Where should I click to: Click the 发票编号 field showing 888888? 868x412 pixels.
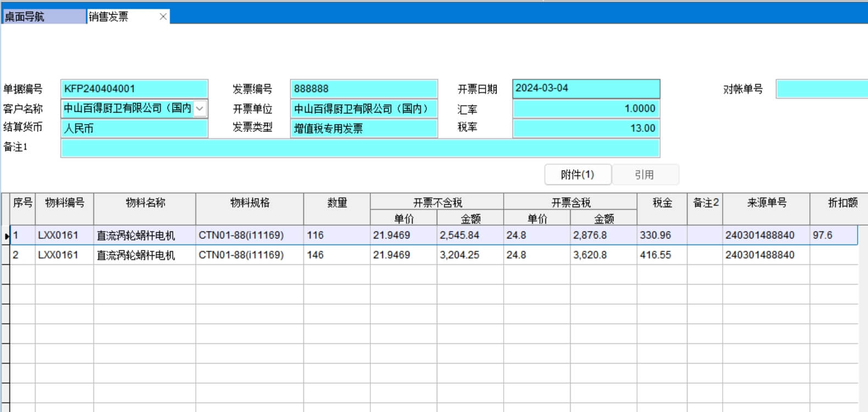point(363,89)
